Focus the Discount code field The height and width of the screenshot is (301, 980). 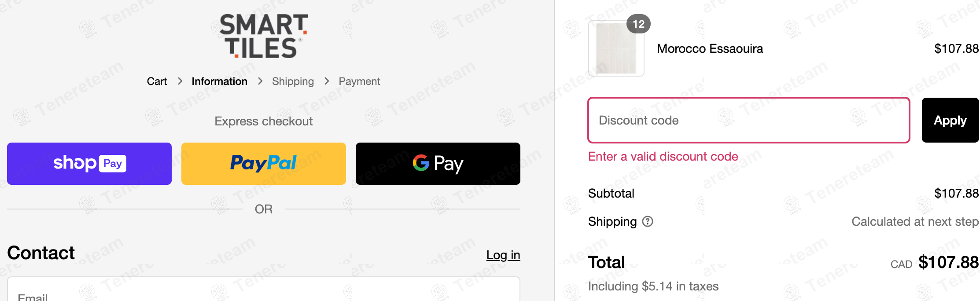coord(748,120)
